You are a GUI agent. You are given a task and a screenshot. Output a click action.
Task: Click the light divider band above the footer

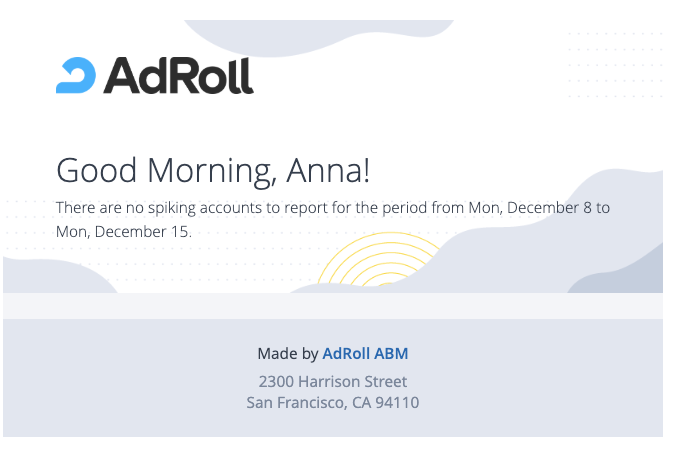(x=332, y=305)
